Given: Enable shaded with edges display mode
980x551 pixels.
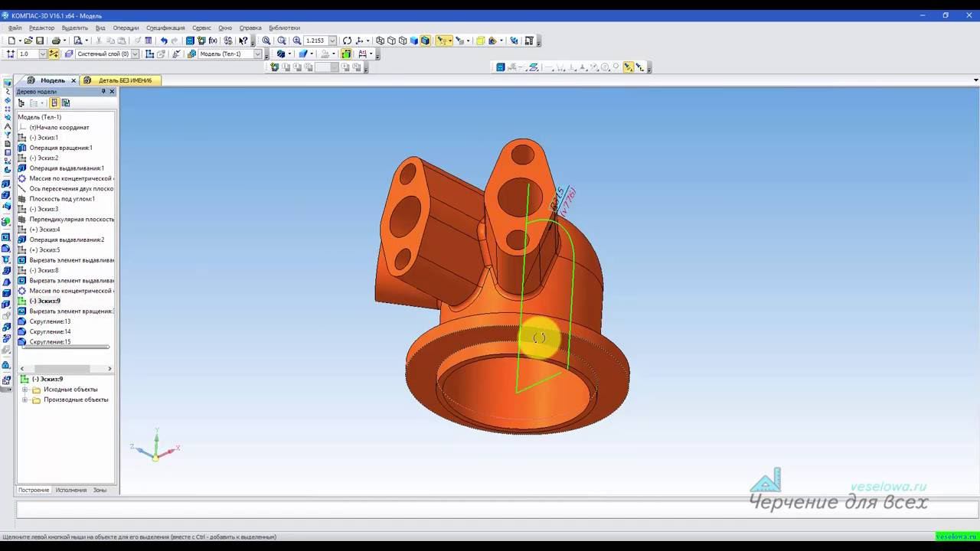Looking at the screenshot, I should point(425,41).
